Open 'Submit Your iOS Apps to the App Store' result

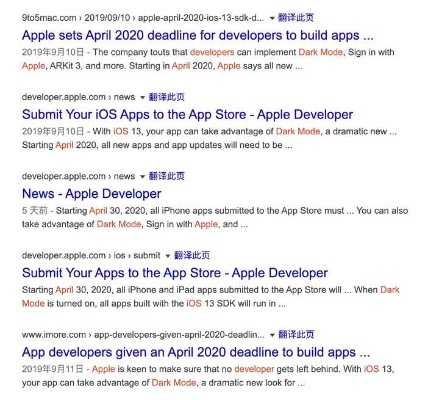(187, 114)
